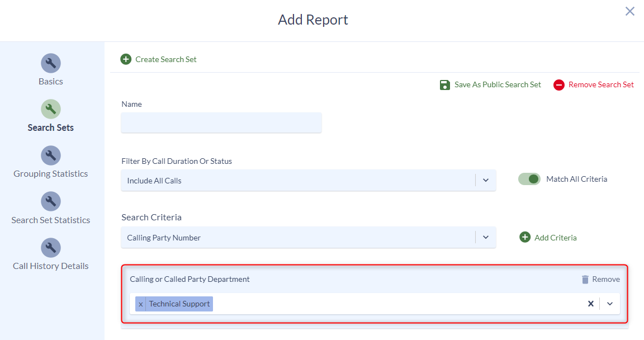
Task: Open the Search Criteria dropdown arrow
Action: (x=485, y=237)
